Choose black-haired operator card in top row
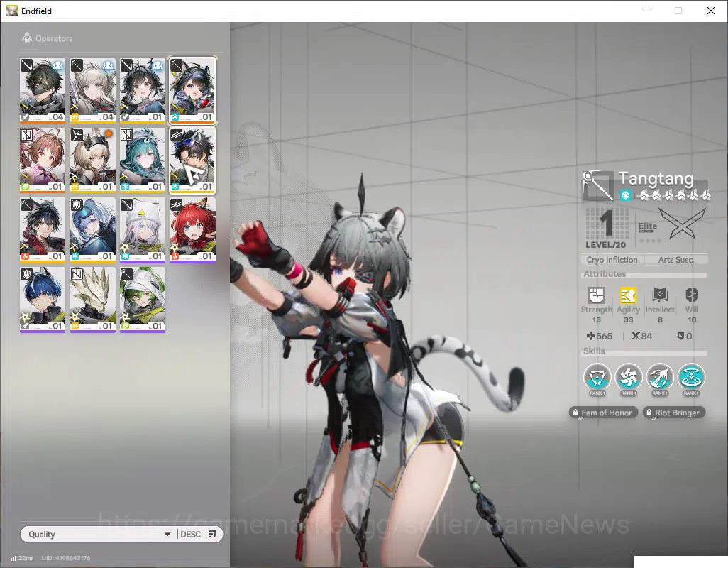 [143, 91]
